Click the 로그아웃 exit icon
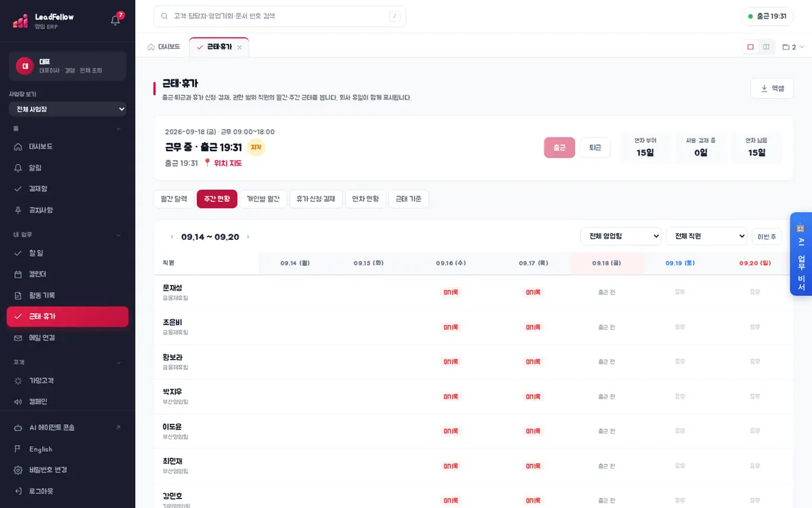Viewport: 812px width, 508px height. click(18, 491)
